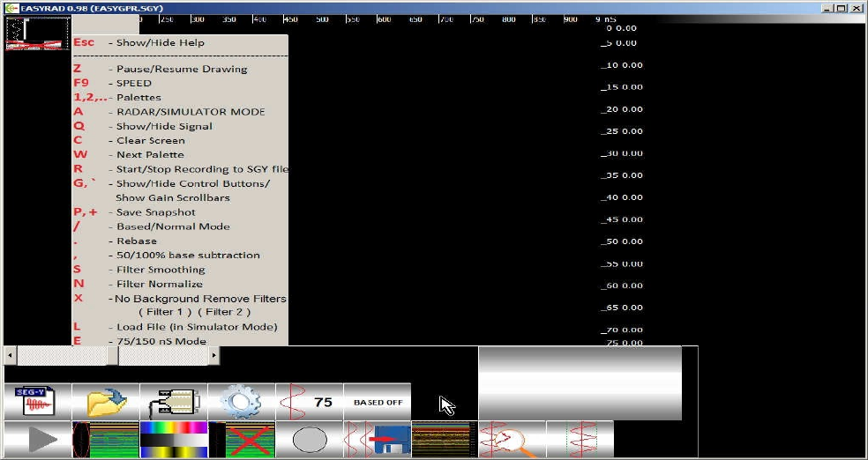Click the brown radargram stripes icon
Screen dimensions: 868x460
click(445, 440)
